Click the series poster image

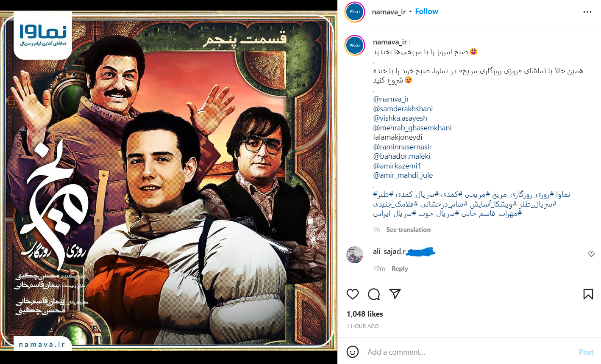point(169,182)
